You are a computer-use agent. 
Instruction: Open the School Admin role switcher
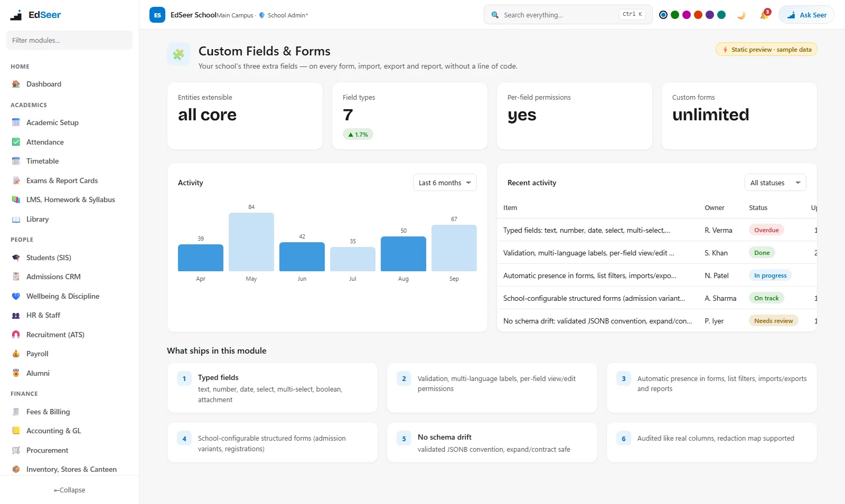click(284, 15)
